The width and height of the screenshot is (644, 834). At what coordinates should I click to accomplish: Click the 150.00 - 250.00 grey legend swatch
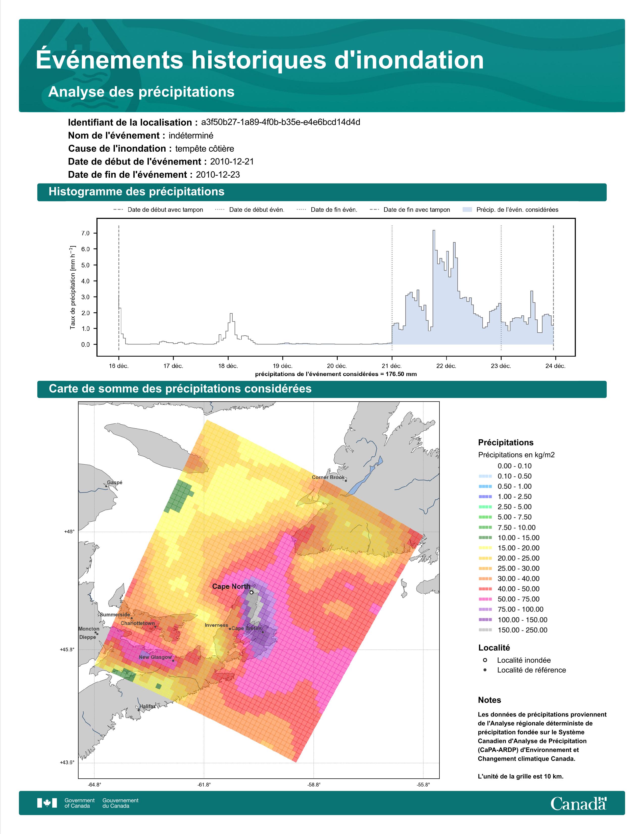(x=485, y=630)
